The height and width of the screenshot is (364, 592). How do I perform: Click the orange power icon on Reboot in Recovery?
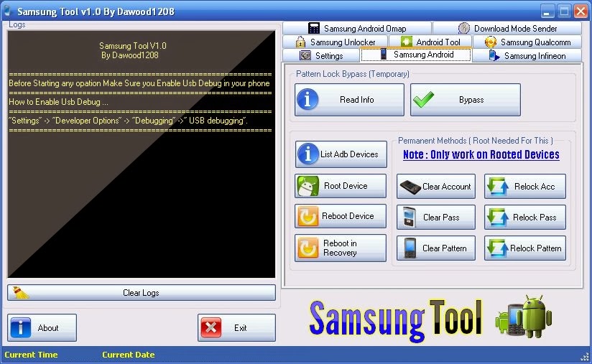pos(307,248)
